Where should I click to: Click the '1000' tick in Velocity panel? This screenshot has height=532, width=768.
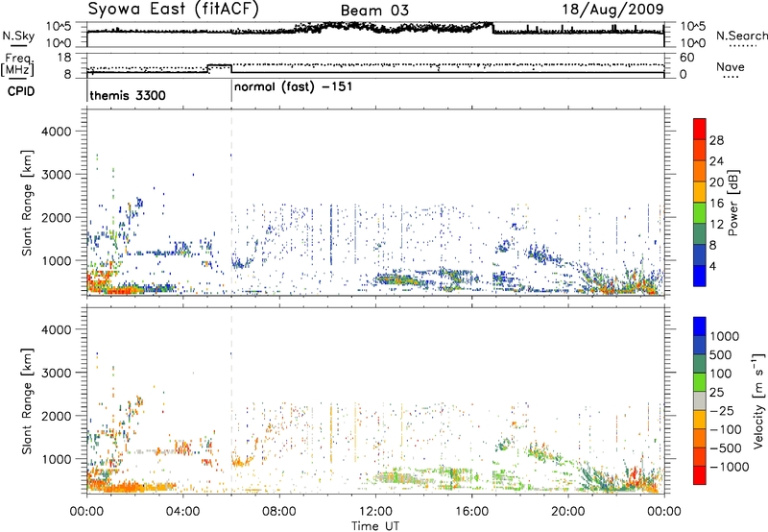56,459
